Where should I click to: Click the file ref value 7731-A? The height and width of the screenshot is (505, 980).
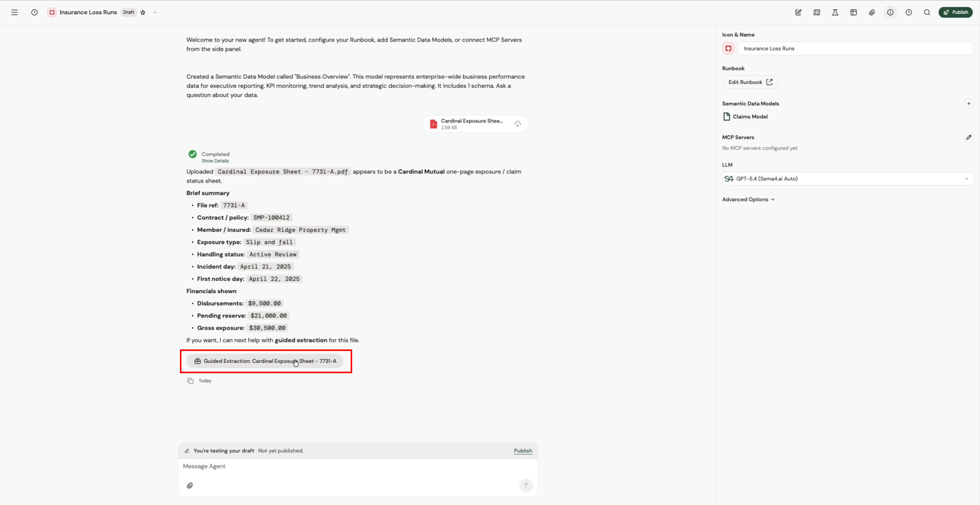[x=234, y=205]
